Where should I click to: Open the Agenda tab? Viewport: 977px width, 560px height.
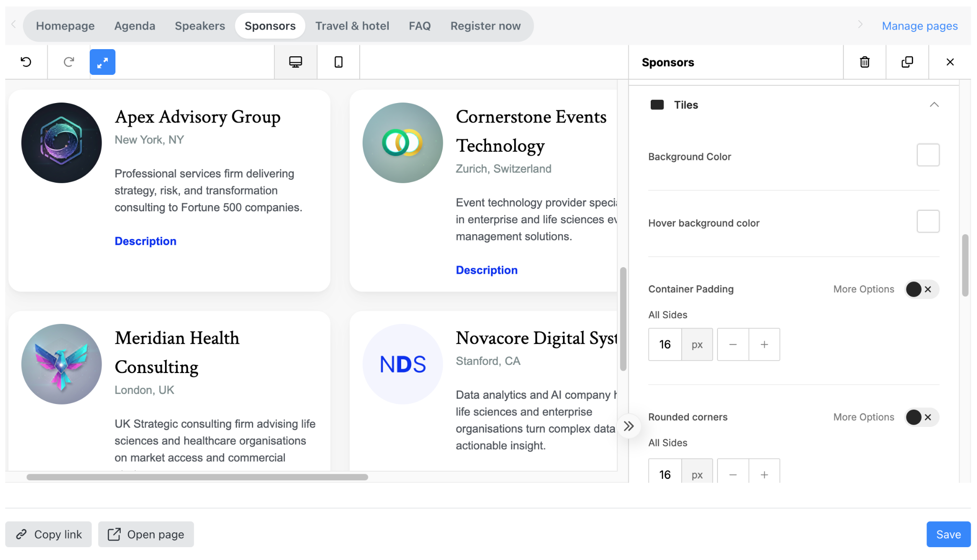coord(135,26)
